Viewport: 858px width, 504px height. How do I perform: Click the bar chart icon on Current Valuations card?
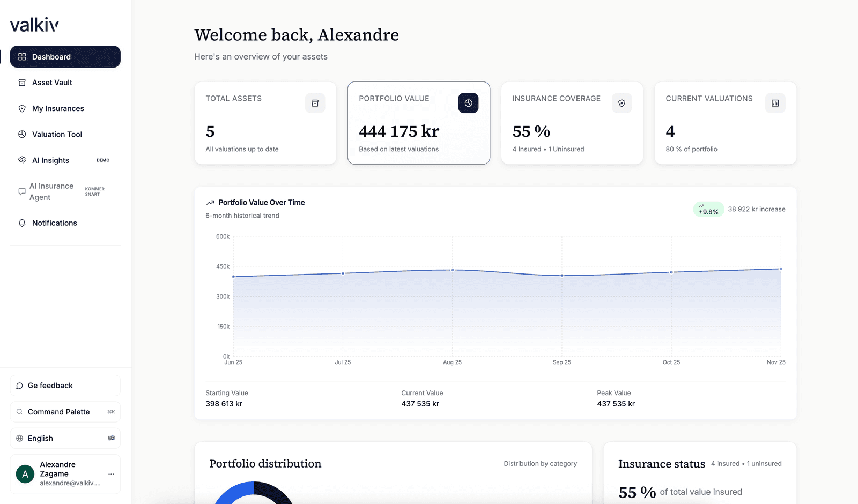[775, 103]
